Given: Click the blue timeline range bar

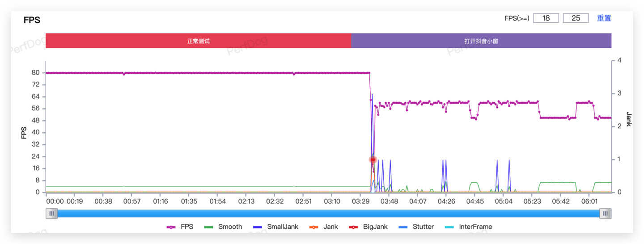Looking at the screenshot, I should 328,214.
